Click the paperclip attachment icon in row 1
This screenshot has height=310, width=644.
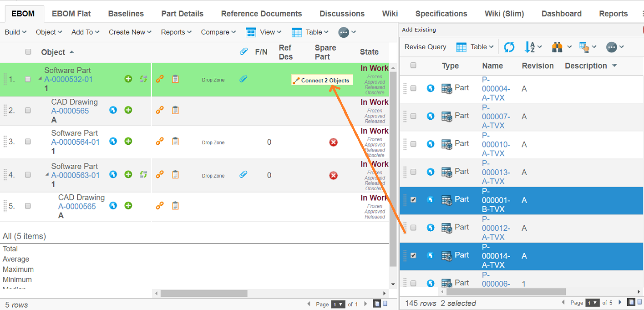(x=243, y=79)
